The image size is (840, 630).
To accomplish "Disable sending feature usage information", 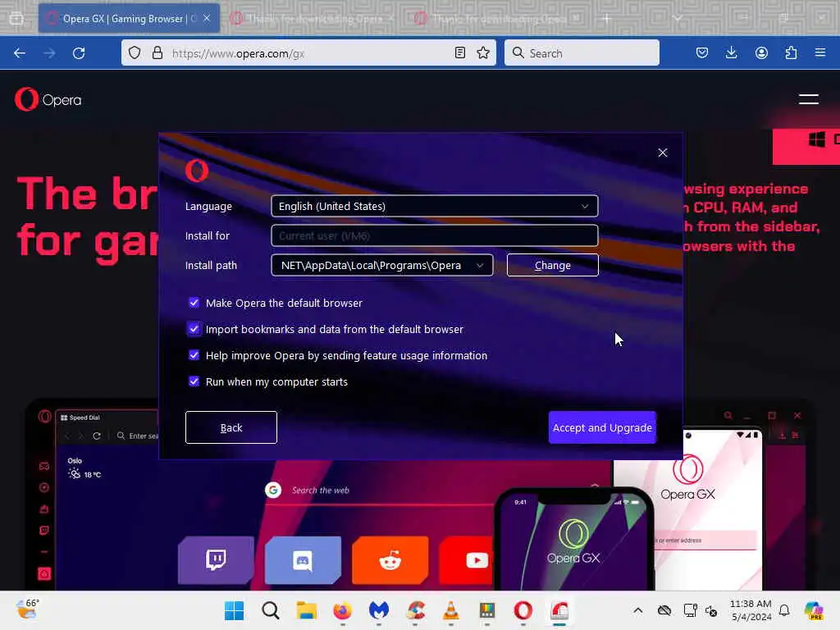I will (x=194, y=355).
